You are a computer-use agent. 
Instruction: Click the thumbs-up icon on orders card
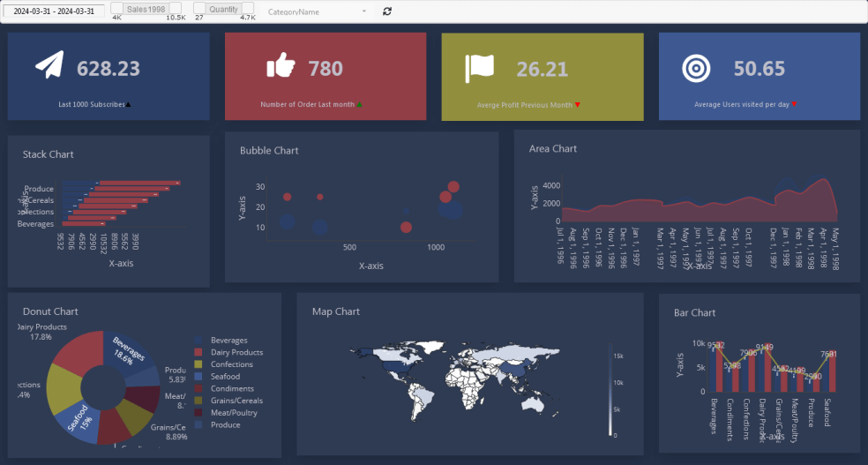(x=281, y=64)
